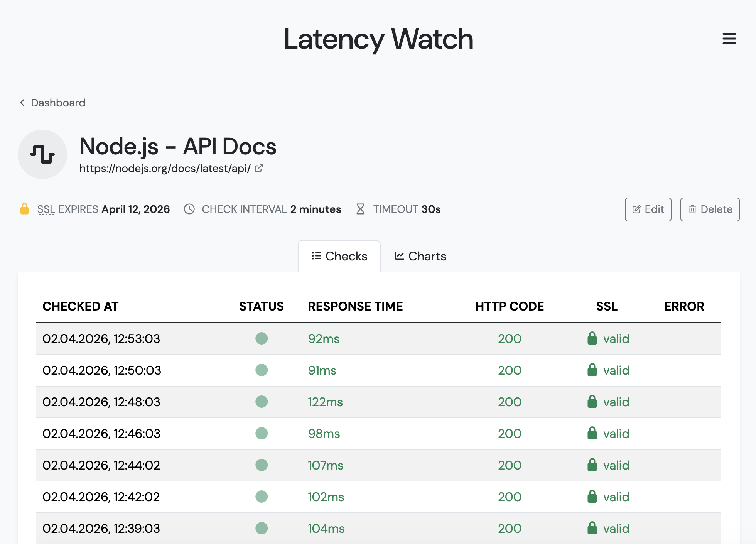Click the hourglass icon next to Timeout
This screenshot has width=756, height=544.
[x=361, y=209]
